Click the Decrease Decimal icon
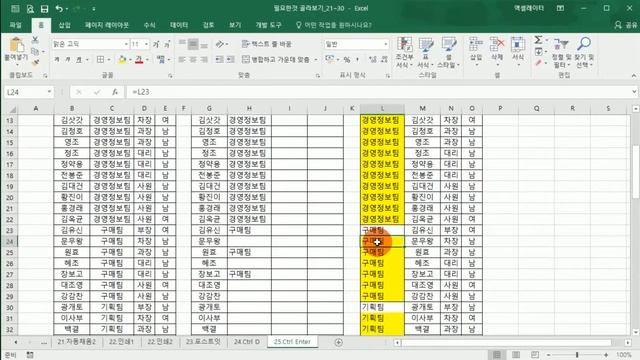 tap(384, 60)
